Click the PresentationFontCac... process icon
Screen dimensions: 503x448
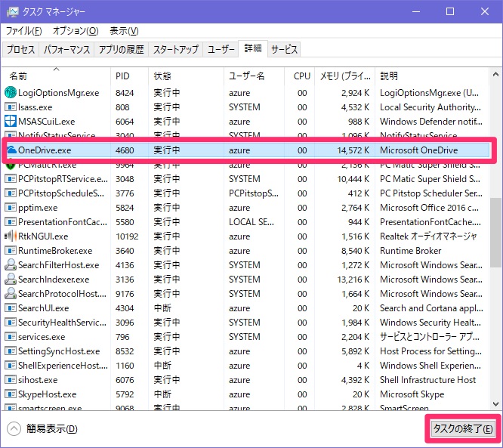point(11,222)
